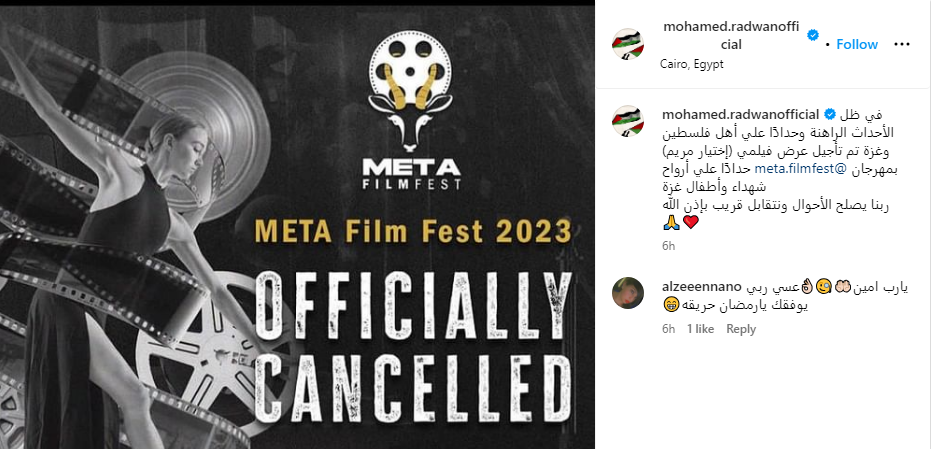Reply to alzeeennano's comment
This screenshot has height=449, width=932.
coord(741,328)
